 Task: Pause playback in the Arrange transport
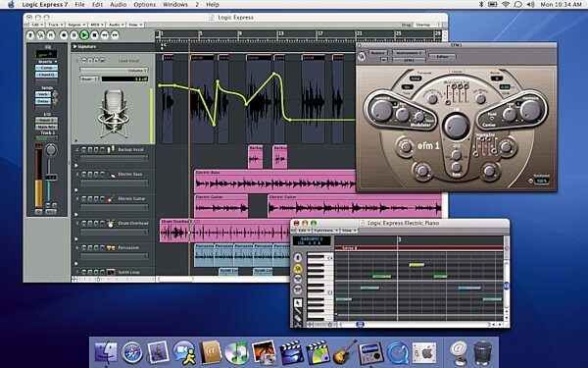(x=74, y=35)
